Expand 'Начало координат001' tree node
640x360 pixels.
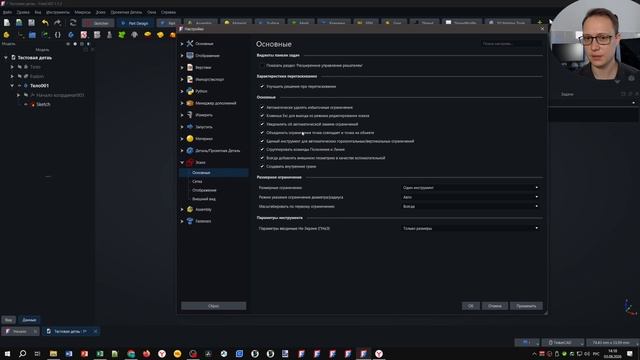18,95
